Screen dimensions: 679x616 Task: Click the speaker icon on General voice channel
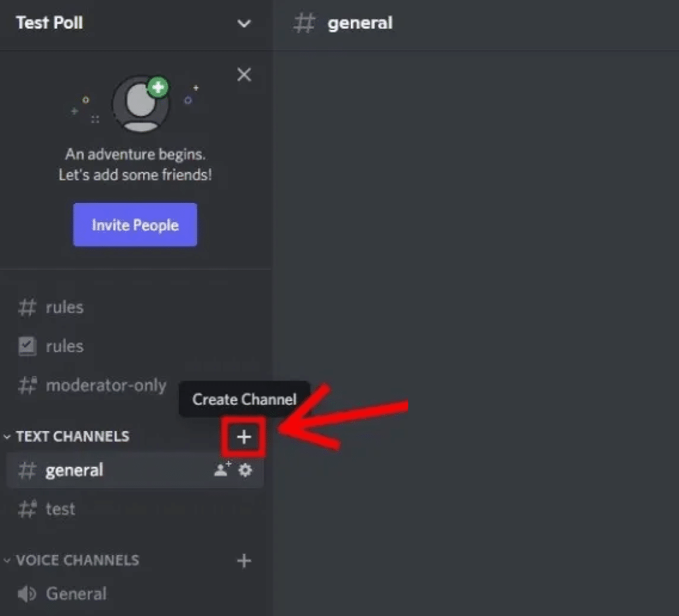tap(25, 593)
